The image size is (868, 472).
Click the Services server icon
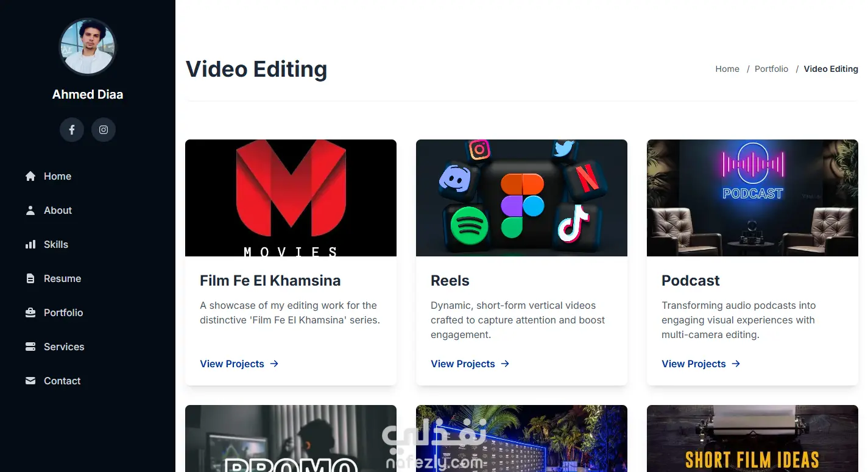point(30,347)
